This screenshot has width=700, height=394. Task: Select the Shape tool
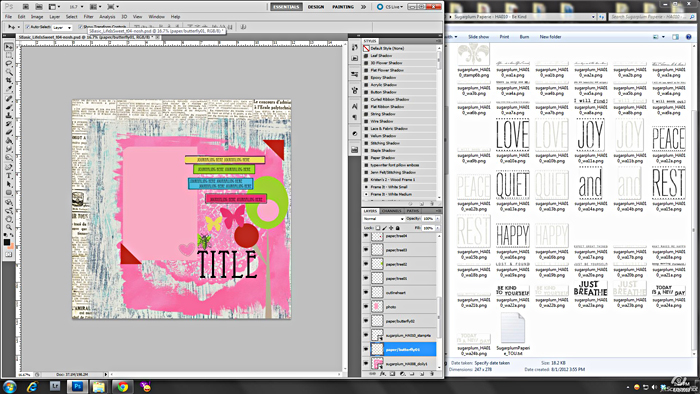point(8,193)
